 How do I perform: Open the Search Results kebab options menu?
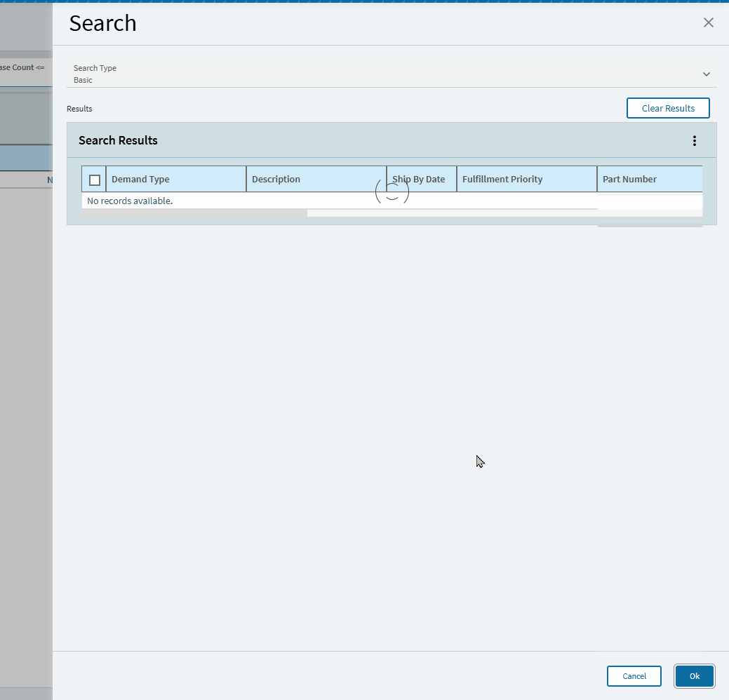pyautogui.click(x=694, y=141)
